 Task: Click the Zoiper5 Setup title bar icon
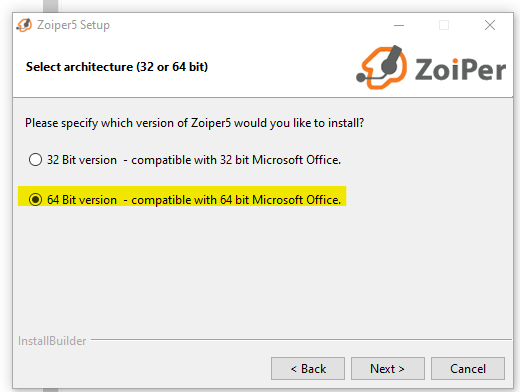point(24,25)
